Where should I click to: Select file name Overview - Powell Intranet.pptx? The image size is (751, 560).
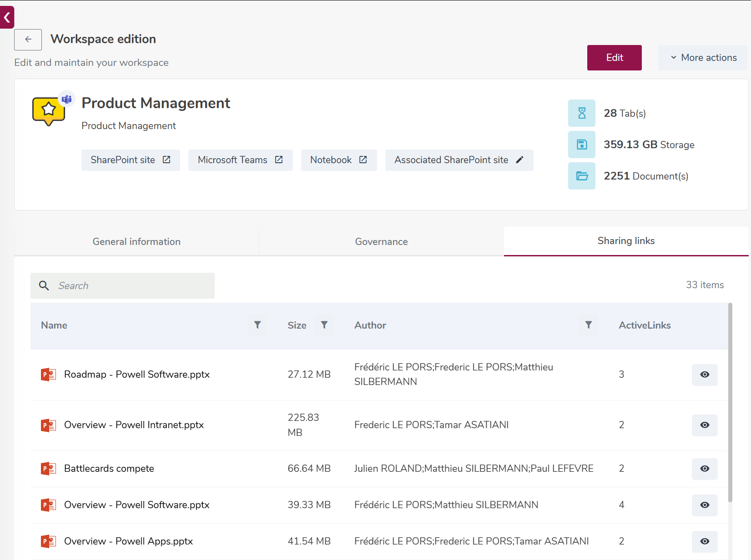134,425
